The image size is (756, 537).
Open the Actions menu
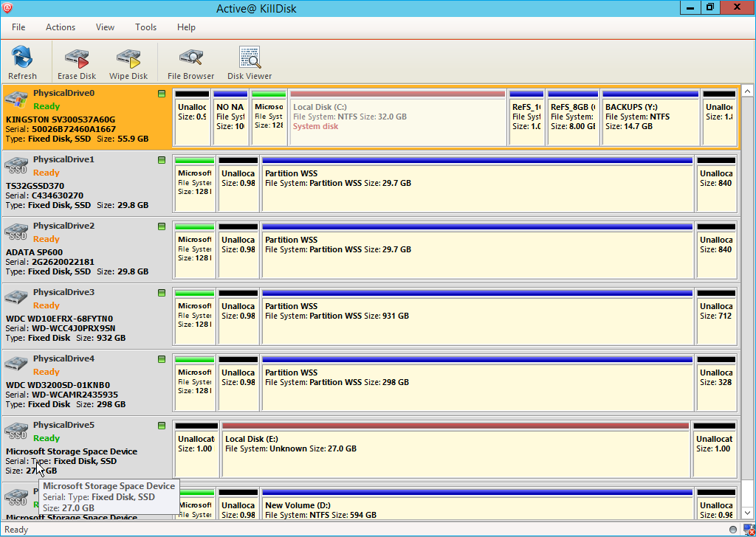[61, 27]
